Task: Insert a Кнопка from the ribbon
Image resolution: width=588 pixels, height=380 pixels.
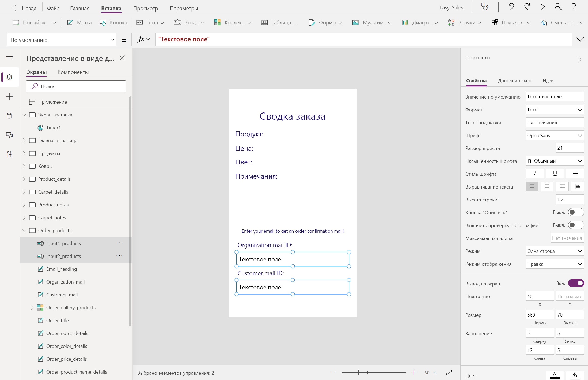Action: tap(113, 22)
